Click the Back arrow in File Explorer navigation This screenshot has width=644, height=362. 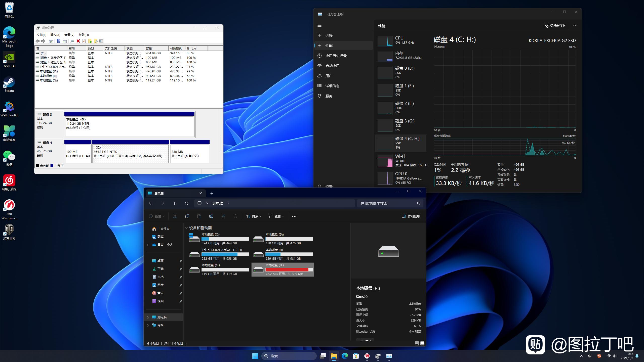pyautogui.click(x=150, y=203)
